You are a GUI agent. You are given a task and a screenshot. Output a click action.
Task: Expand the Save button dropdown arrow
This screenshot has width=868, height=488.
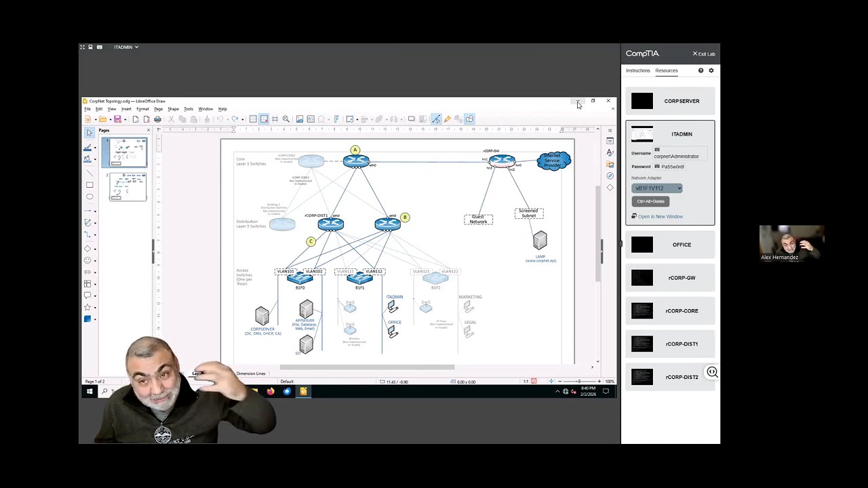click(125, 119)
